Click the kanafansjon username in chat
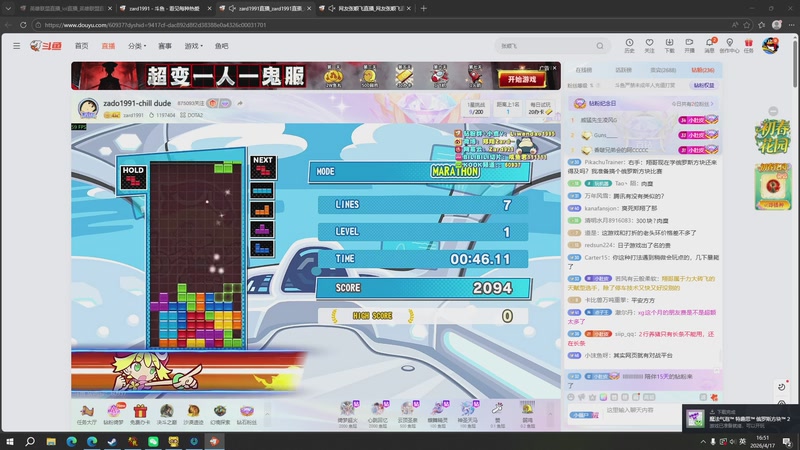 (601, 208)
